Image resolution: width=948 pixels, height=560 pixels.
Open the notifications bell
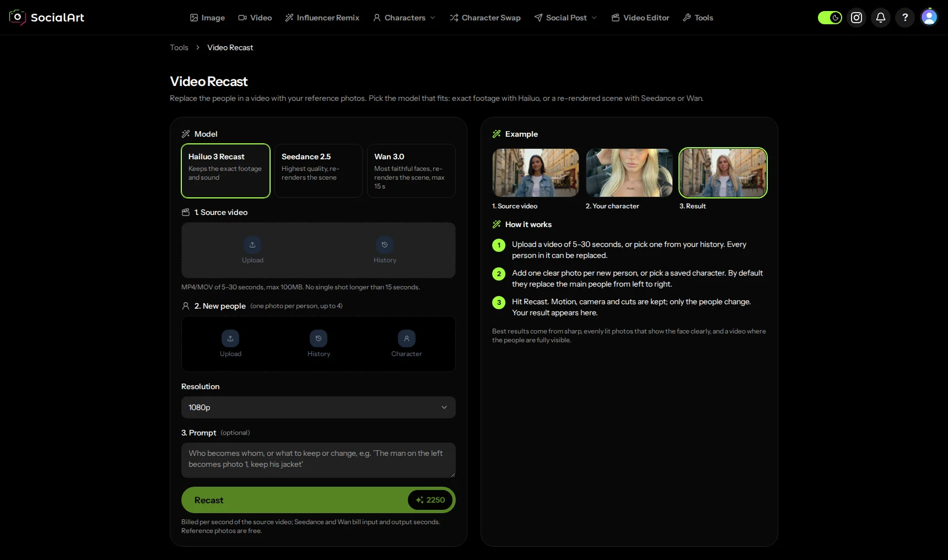click(881, 18)
